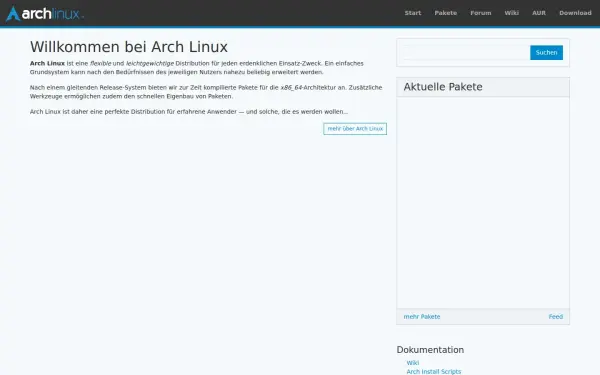Click the 'mehr über Arch Linux' button
This screenshot has width=600, height=375.
click(x=355, y=129)
